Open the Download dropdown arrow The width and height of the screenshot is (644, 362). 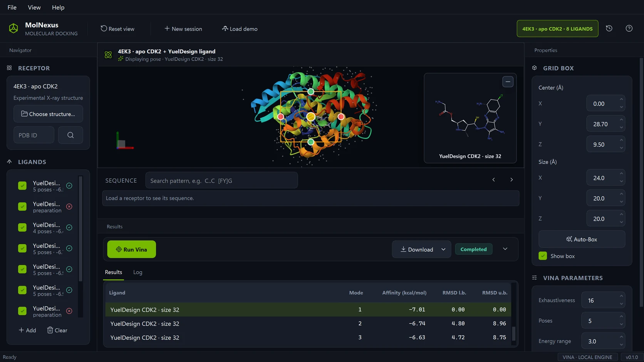coord(443,249)
